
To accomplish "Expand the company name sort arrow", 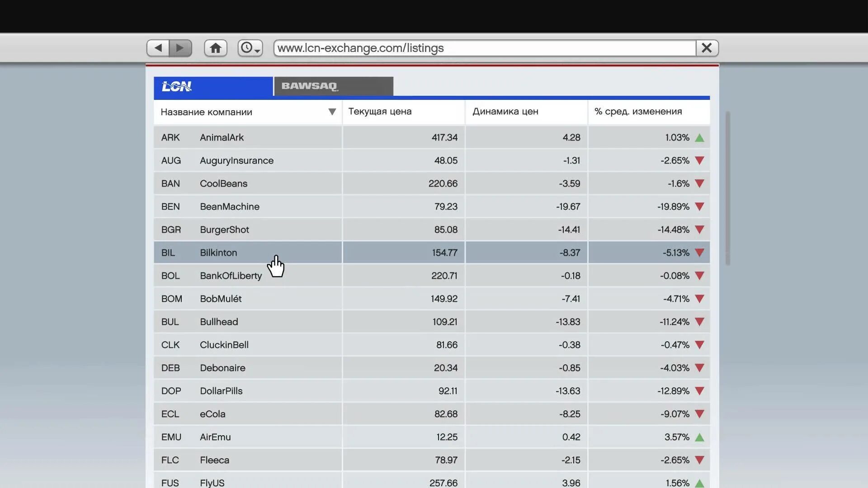I will tap(332, 112).
